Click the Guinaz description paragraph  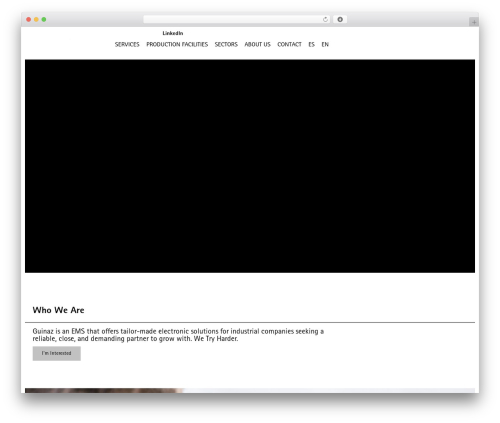tap(178, 335)
